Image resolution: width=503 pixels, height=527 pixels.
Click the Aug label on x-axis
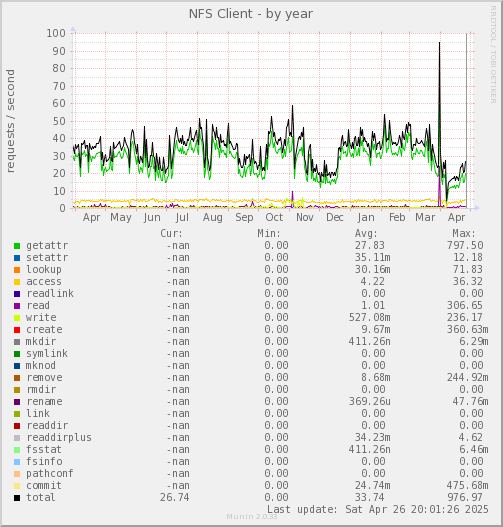pyautogui.click(x=213, y=218)
